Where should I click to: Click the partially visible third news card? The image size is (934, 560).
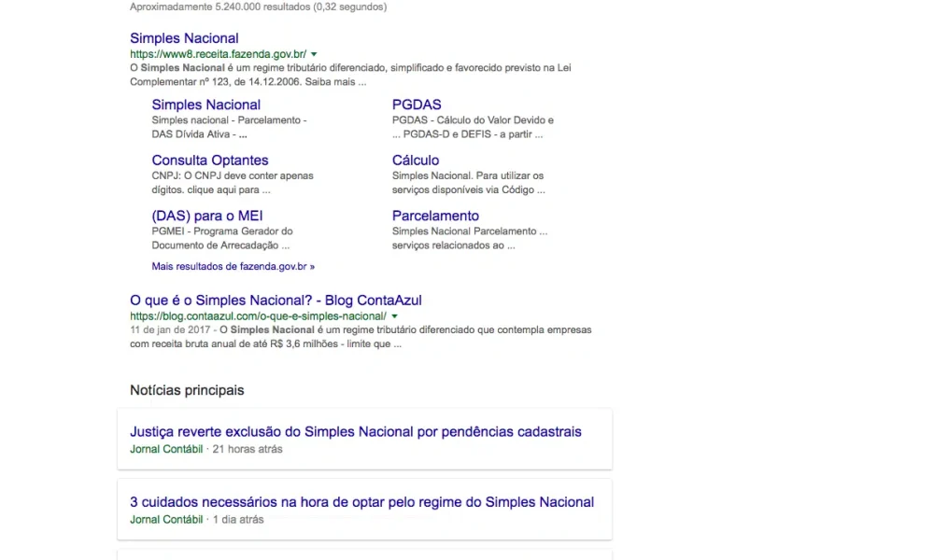coord(364,554)
